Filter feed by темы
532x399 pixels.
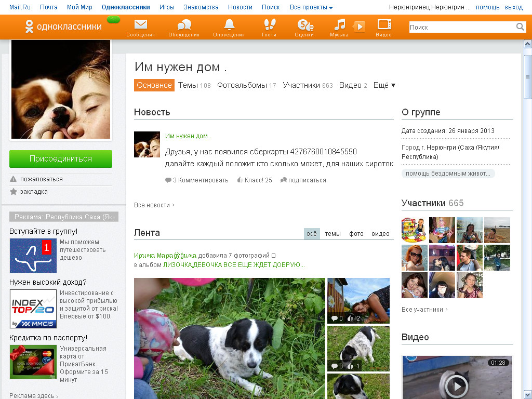[332, 234]
